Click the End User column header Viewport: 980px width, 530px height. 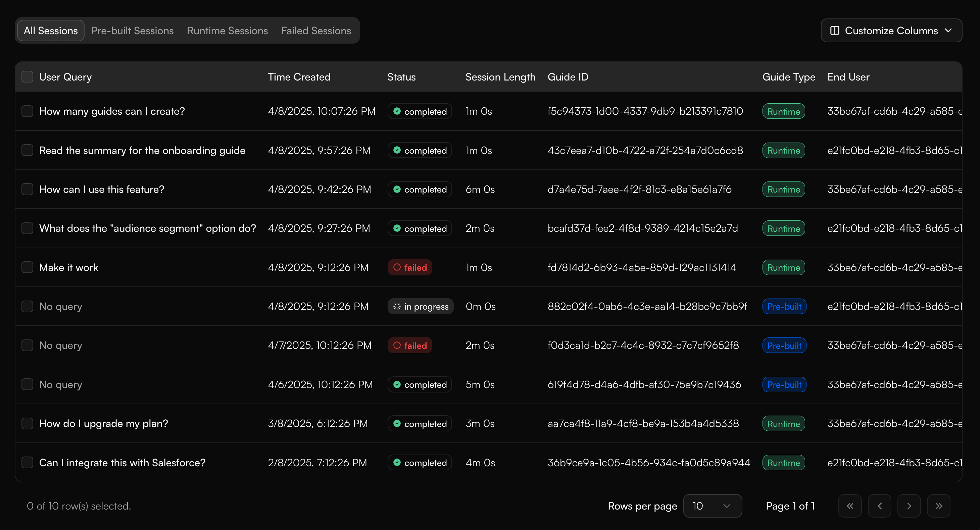[848, 77]
